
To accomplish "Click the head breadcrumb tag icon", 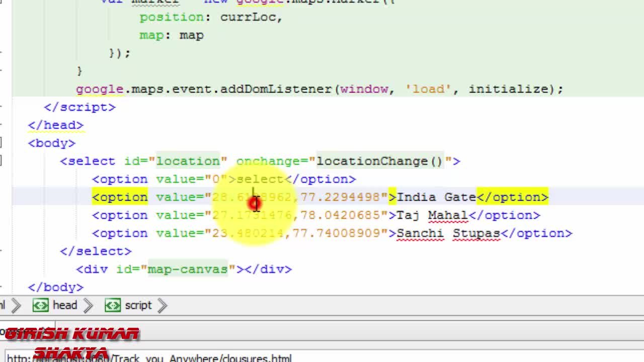I will tap(40, 305).
